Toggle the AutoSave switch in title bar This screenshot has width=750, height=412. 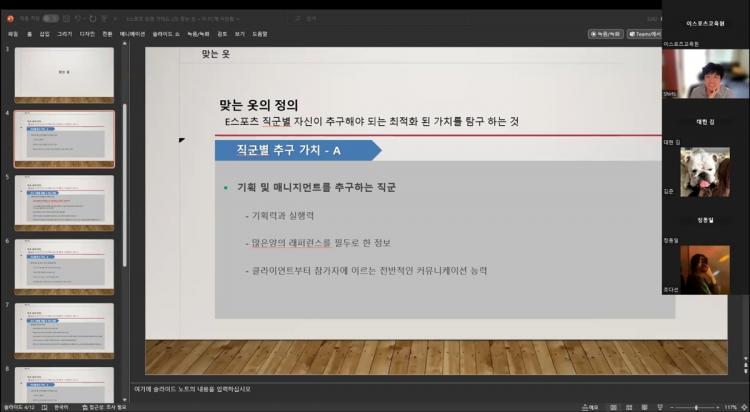click(x=50, y=18)
